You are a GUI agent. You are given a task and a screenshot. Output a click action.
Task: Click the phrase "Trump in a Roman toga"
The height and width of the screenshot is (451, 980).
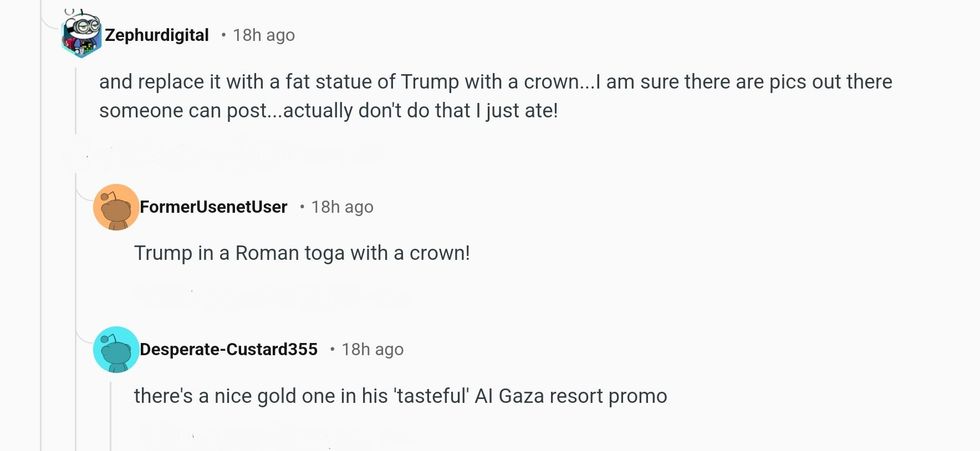[230, 253]
